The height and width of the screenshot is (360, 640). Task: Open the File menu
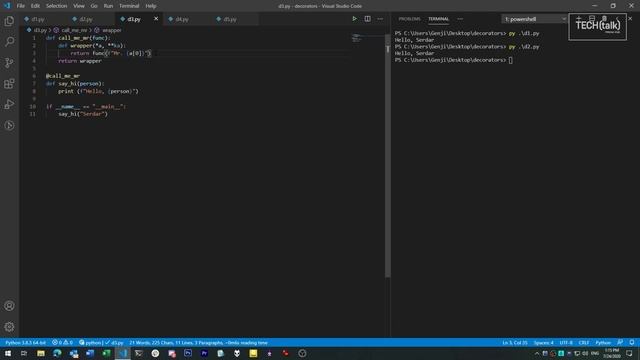[21, 6]
